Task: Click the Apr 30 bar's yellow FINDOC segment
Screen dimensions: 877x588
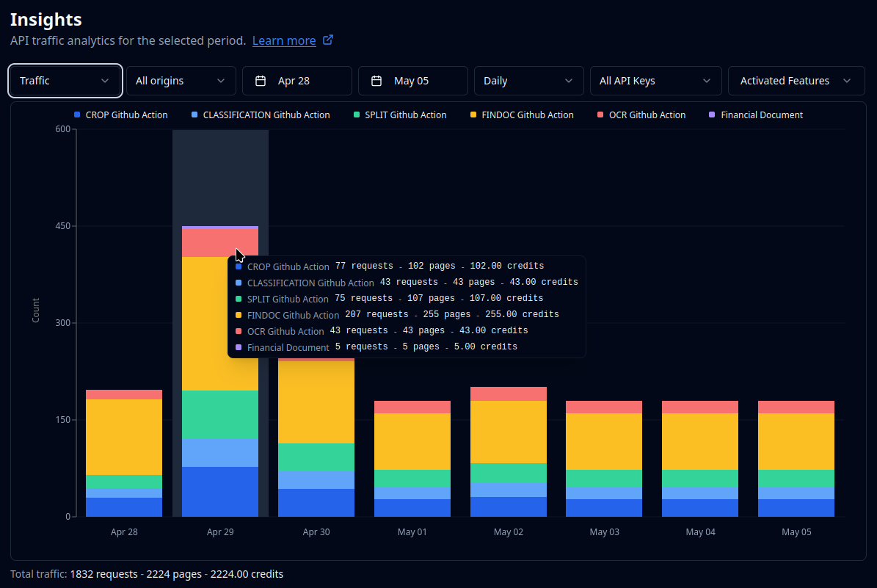Action: point(316,402)
